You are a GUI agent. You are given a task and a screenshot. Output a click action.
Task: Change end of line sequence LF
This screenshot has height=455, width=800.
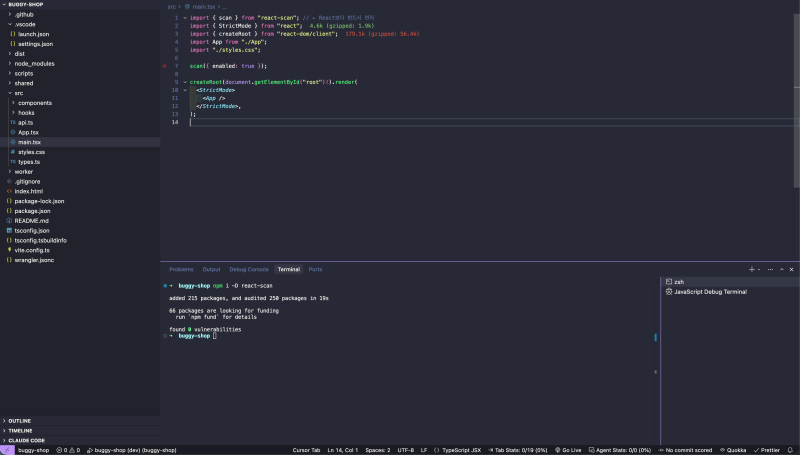(x=423, y=450)
